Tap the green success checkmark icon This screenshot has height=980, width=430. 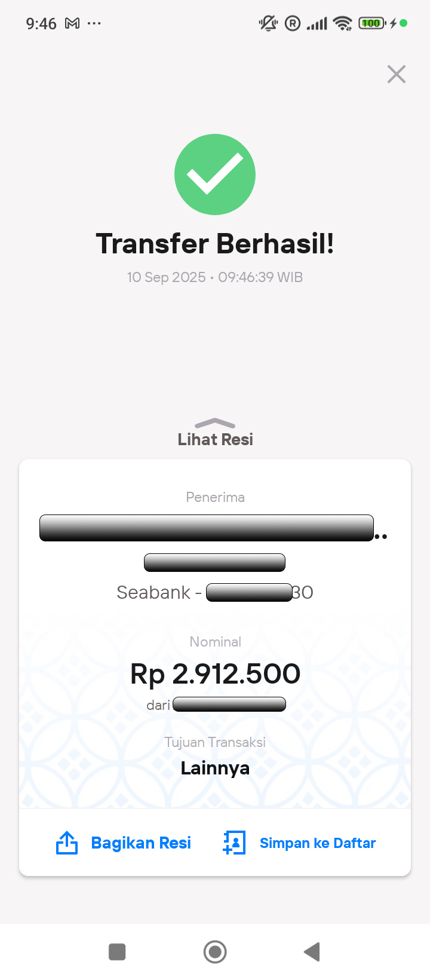click(x=215, y=174)
